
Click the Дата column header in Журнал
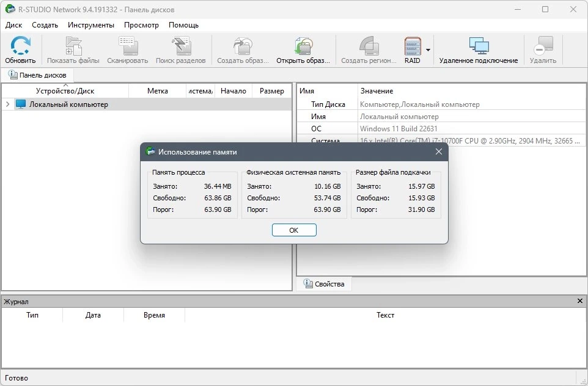tap(93, 315)
